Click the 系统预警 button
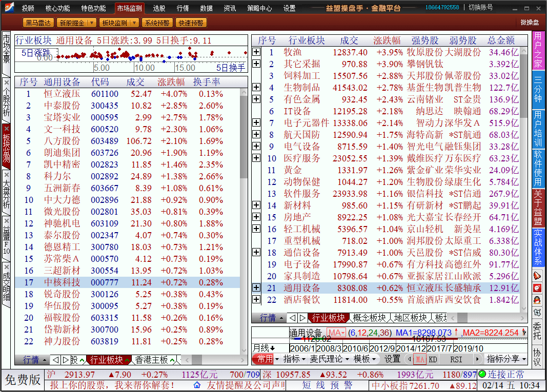547x392 pixels. click(x=157, y=23)
